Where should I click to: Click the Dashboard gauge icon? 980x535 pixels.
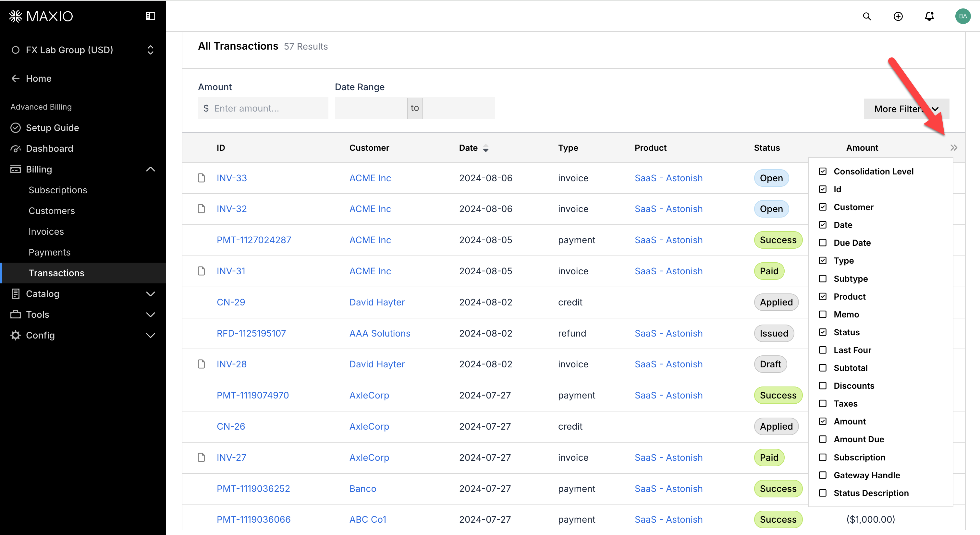coord(16,149)
